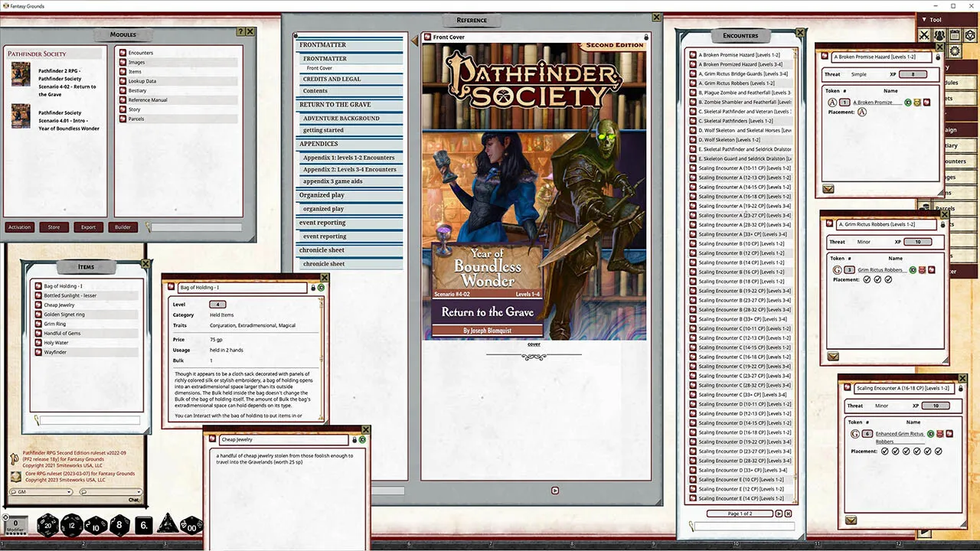Toggle third placement check in Scaling Encounter A
Screen dimensions: 980x551
(x=906, y=452)
